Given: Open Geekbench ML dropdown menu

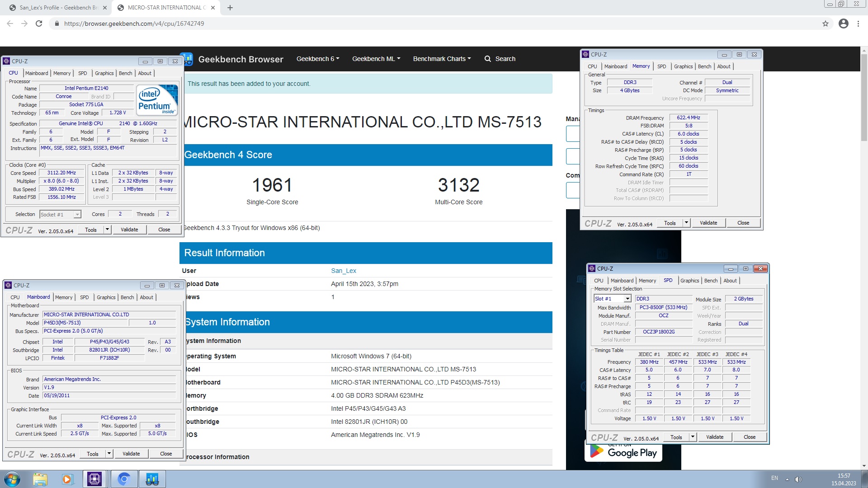Looking at the screenshot, I should [x=376, y=59].
